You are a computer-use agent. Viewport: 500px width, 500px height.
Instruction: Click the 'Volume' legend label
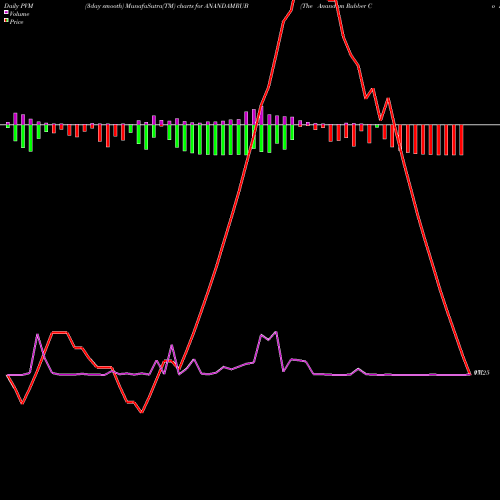(19, 14)
